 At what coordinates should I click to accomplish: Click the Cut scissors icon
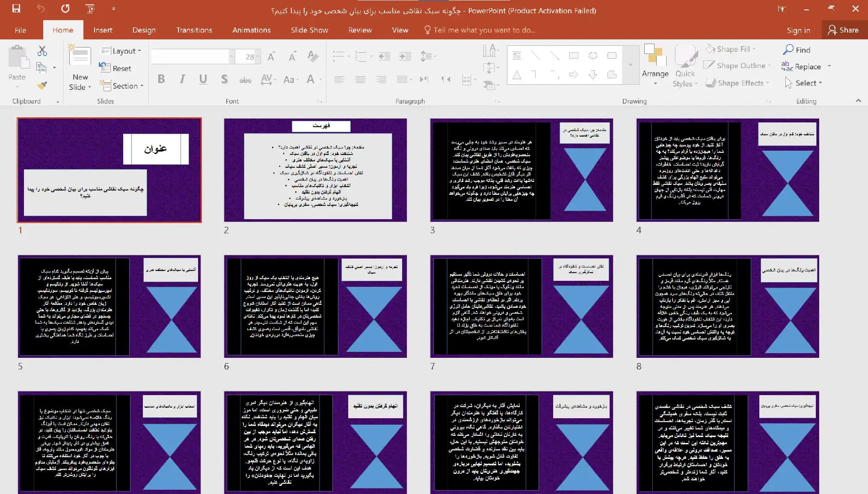click(x=42, y=51)
